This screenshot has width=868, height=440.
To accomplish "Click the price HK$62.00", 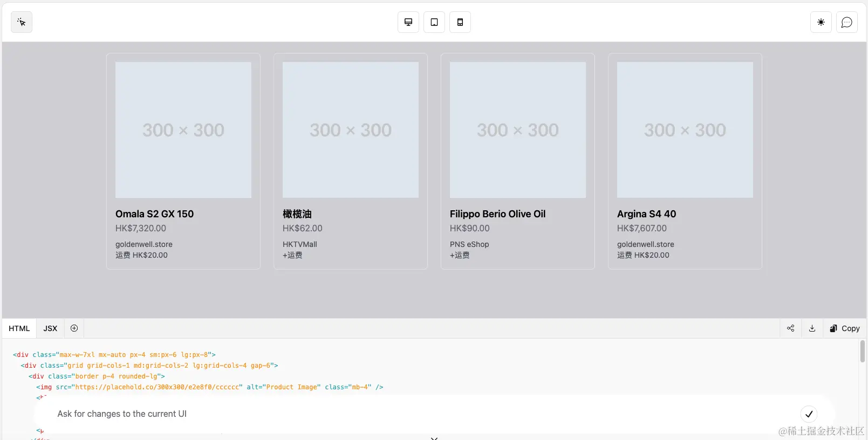I will pyautogui.click(x=303, y=229).
